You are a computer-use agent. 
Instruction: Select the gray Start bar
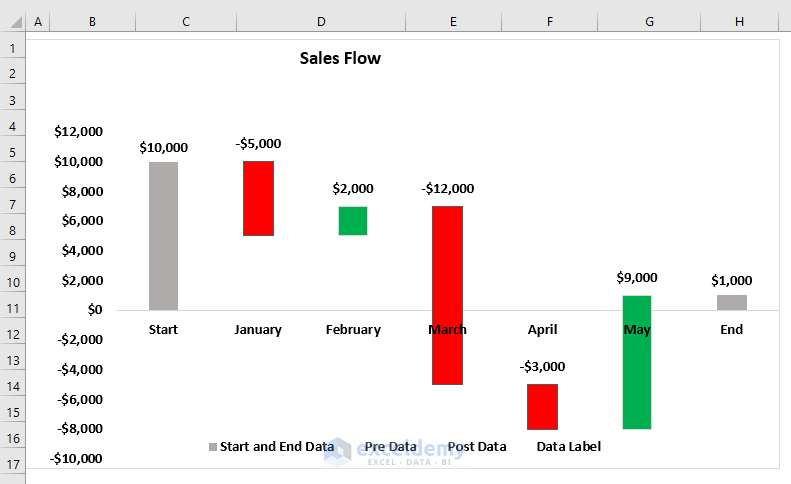tap(163, 236)
